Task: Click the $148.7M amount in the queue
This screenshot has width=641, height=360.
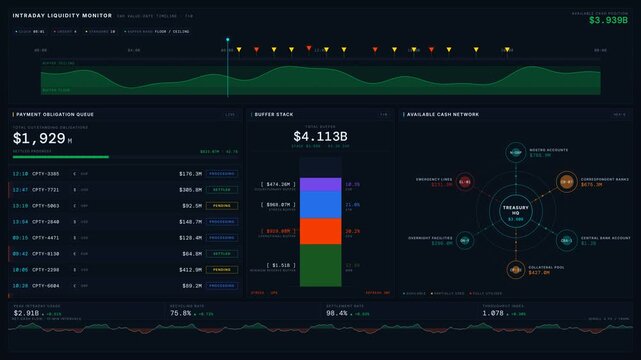Action: [x=191, y=221]
